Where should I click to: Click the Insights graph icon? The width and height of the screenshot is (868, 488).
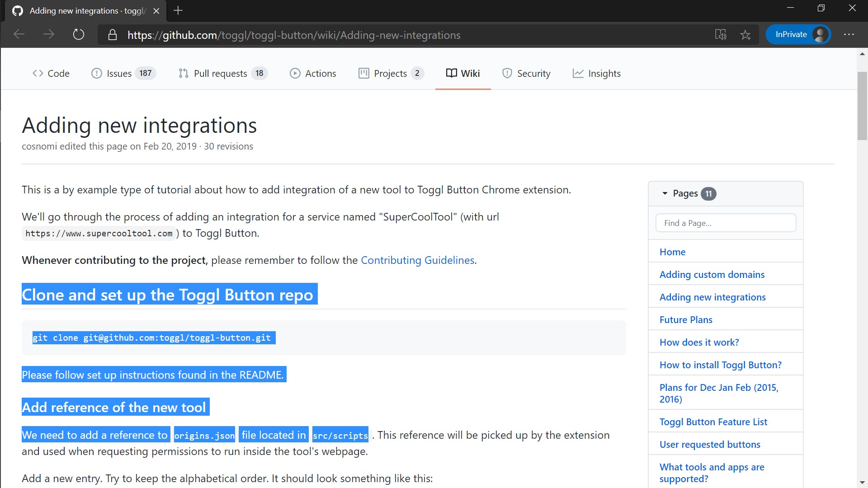579,73
